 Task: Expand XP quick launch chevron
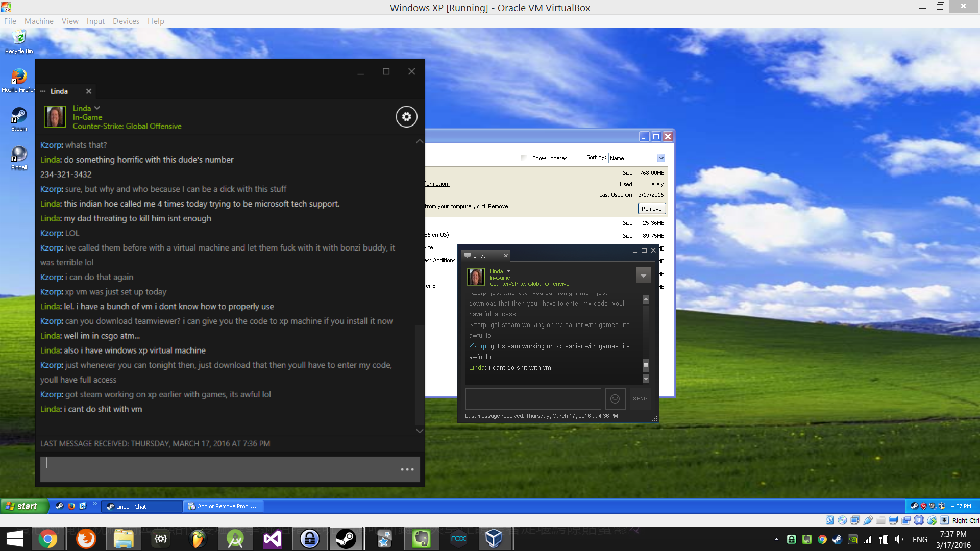[x=95, y=504]
